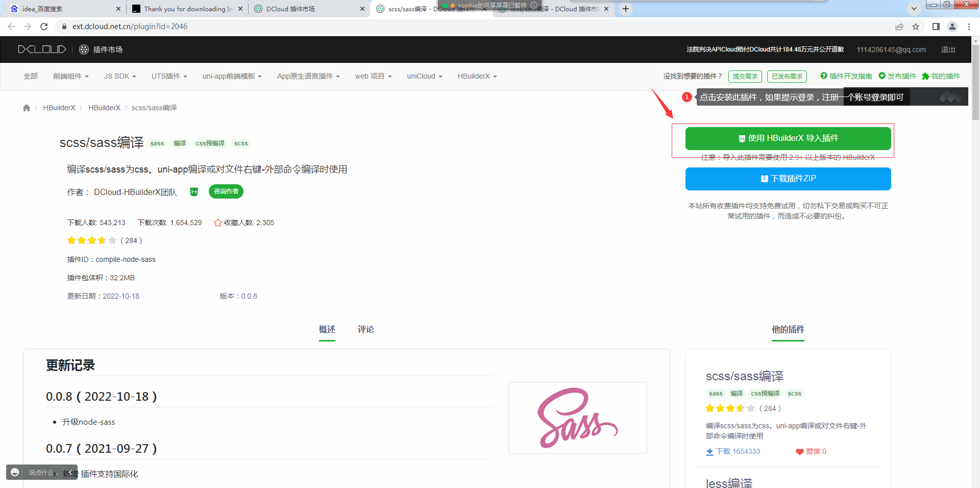The width and height of the screenshot is (980, 488).
Task: Click the tab search chevron button
Action: coord(914,9)
